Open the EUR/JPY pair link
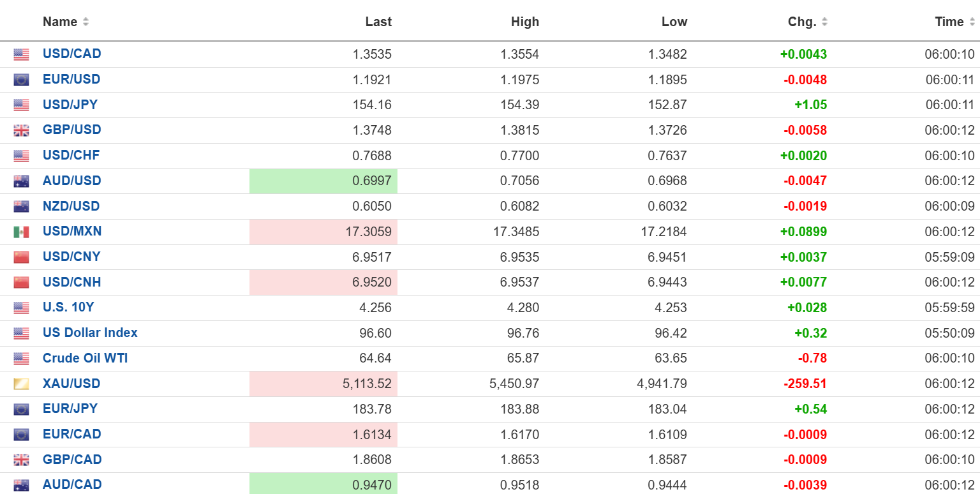This screenshot has height=494, width=980. click(x=70, y=408)
